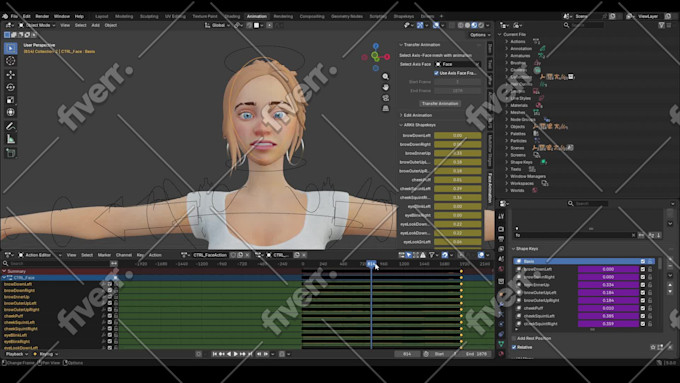Select the Add Cube tool
The height and width of the screenshot is (383, 680).
pos(10,153)
